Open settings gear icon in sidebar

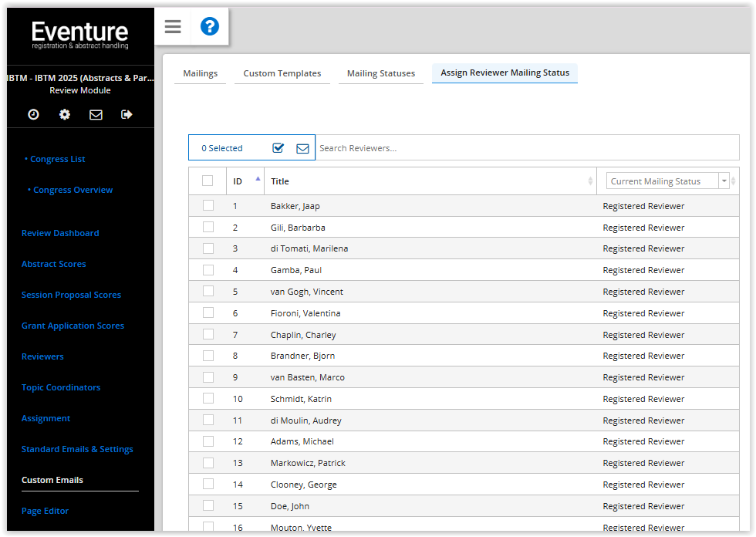point(65,114)
